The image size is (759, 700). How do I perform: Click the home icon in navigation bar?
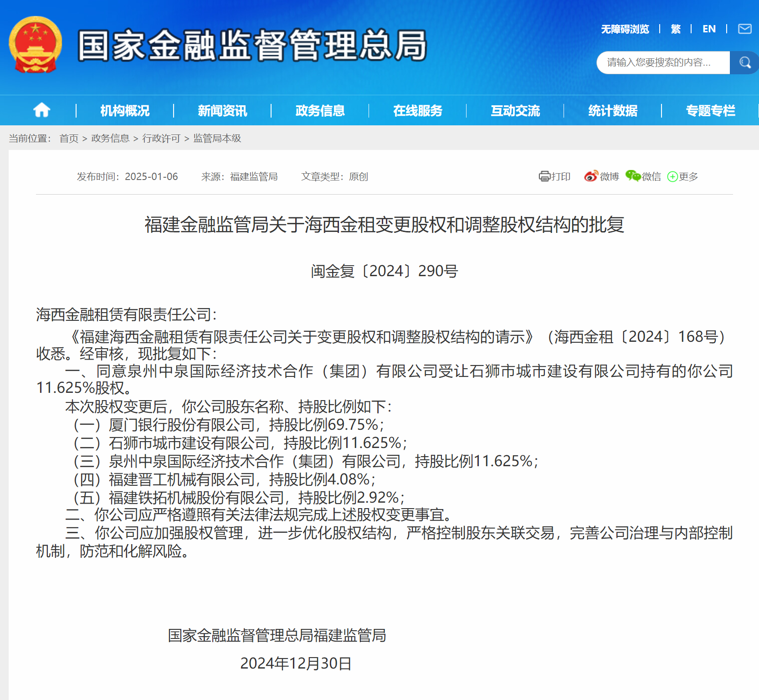(x=41, y=110)
